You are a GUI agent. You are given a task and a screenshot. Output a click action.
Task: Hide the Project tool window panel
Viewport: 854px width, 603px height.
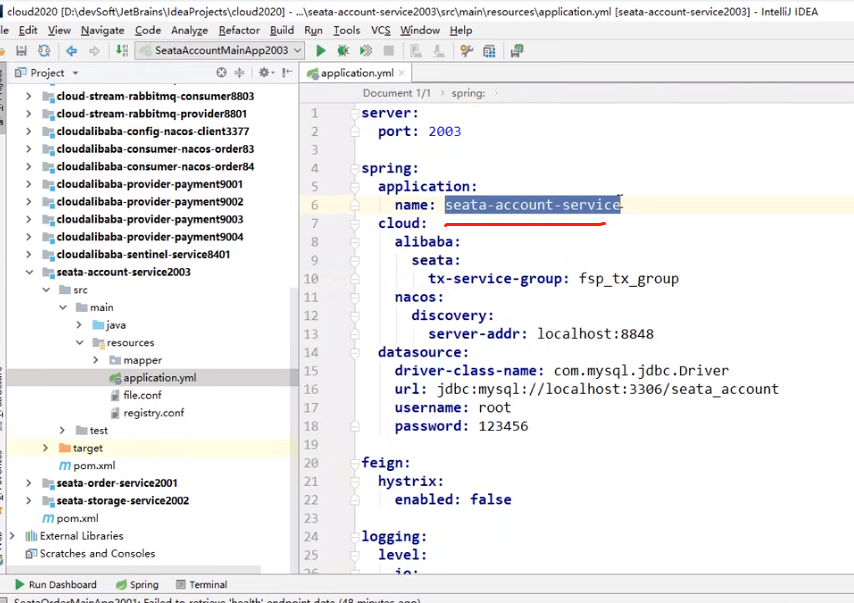(286, 73)
